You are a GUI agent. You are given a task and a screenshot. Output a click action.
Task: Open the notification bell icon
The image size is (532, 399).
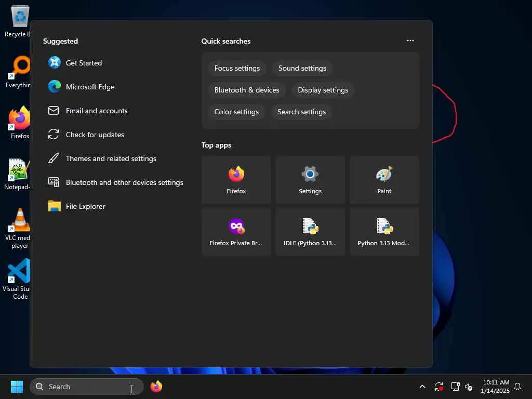[x=517, y=387]
